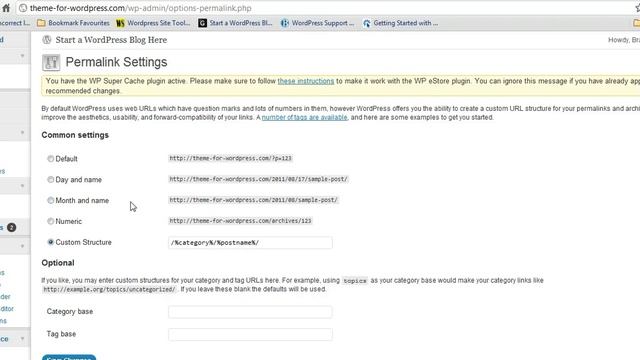640x360 pixels.
Task: Click the Permalink Settings tools icon
Action: point(51,62)
